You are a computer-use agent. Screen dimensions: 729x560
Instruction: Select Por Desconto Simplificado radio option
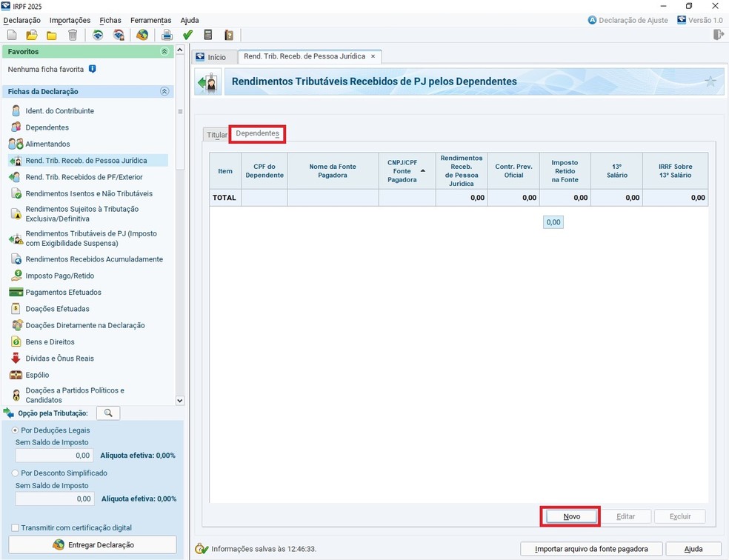click(16, 473)
